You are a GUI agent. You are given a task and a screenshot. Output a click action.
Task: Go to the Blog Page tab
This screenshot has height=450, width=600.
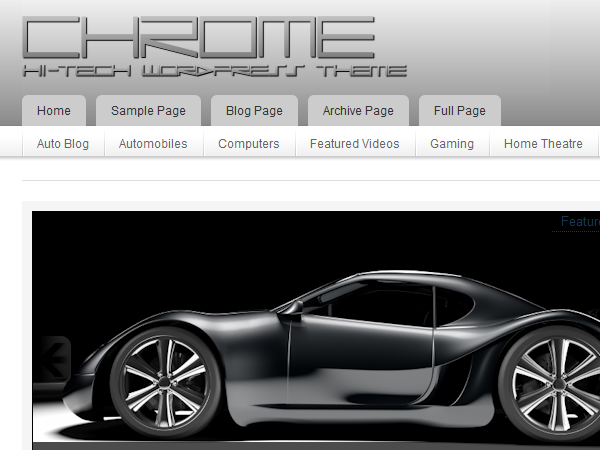[x=254, y=111]
